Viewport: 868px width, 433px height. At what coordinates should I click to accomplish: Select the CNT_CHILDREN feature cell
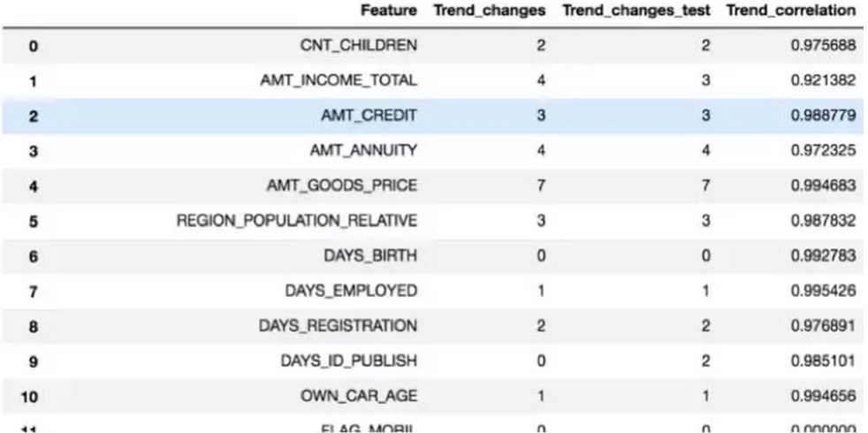[x=359, y=45]
